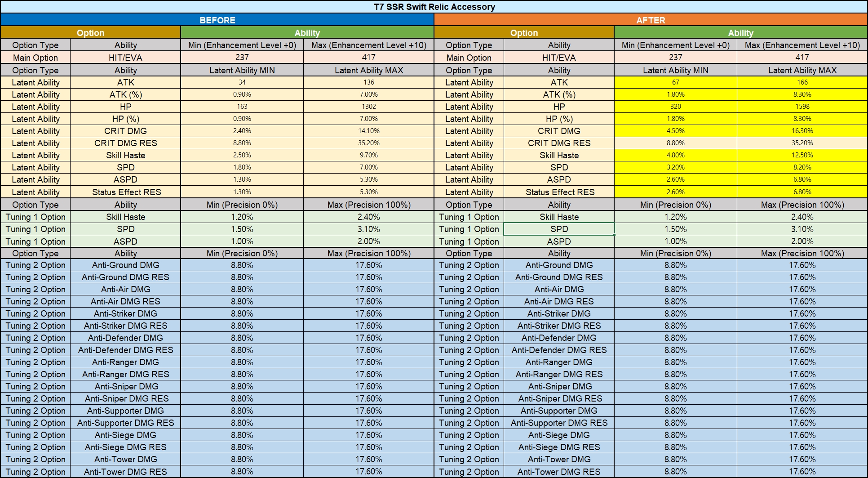Select BEFORE CRIT DMG value 14.10%
Image resolution: width=868 pixels, height=478 pixels.
tap(368, 131)
